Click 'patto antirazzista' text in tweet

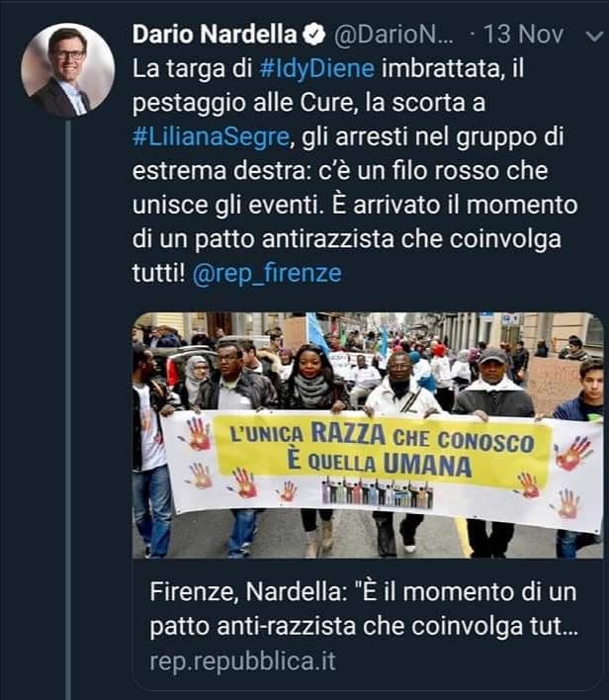[x=295, y=239]
